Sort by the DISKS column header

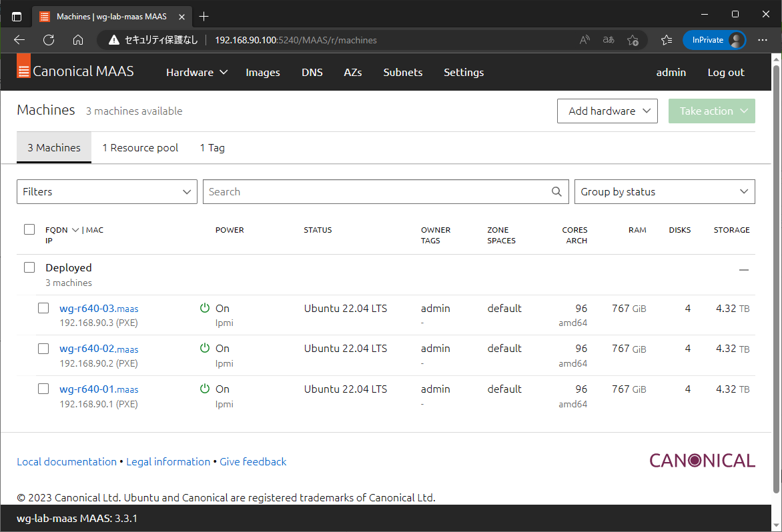(x=680, y=229)
